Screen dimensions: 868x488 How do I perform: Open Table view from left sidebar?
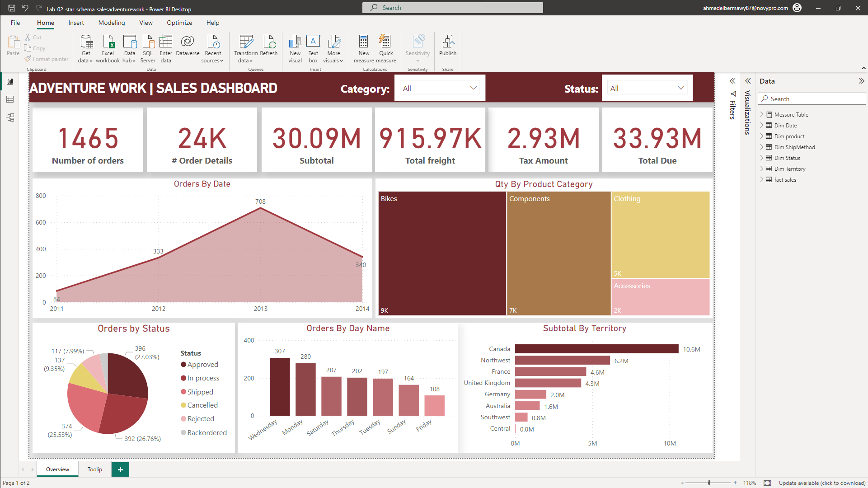10,99
